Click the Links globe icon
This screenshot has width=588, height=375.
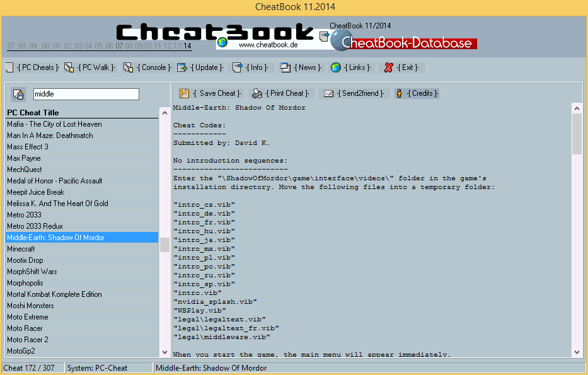[x=336, y=67]
